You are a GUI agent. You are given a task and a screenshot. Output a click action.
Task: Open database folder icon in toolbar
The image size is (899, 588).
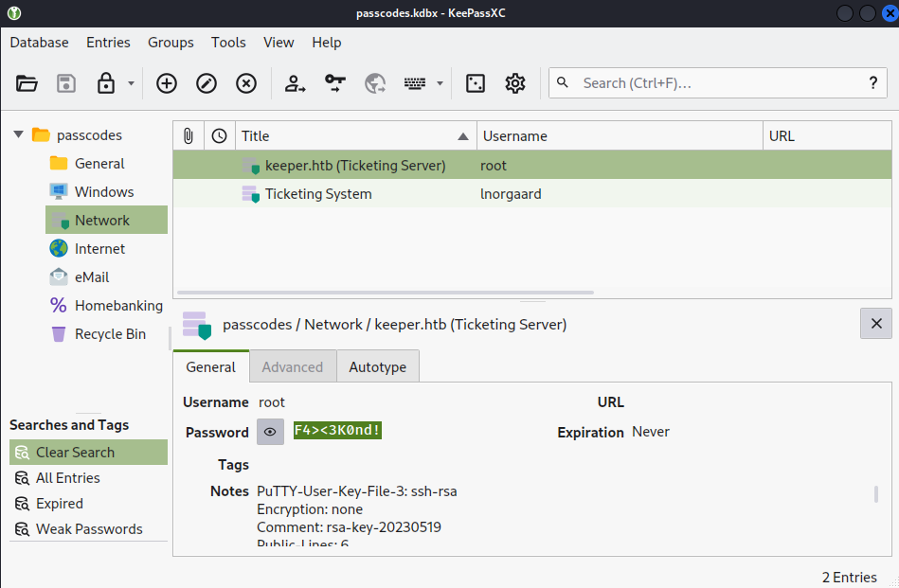(x=27, y=83)
